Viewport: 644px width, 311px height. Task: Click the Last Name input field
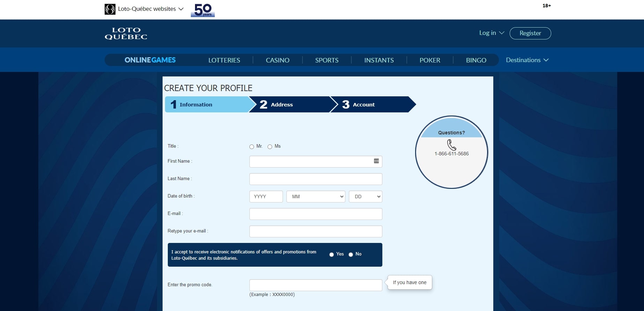point(316,179)
